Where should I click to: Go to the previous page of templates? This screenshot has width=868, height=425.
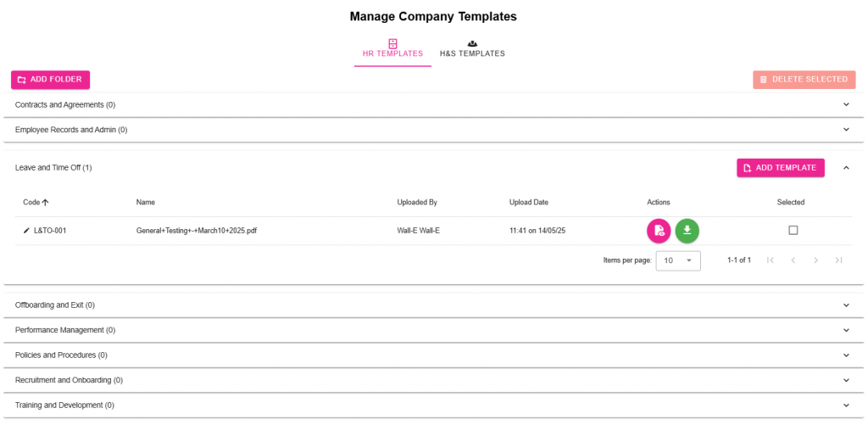point(793,260)
